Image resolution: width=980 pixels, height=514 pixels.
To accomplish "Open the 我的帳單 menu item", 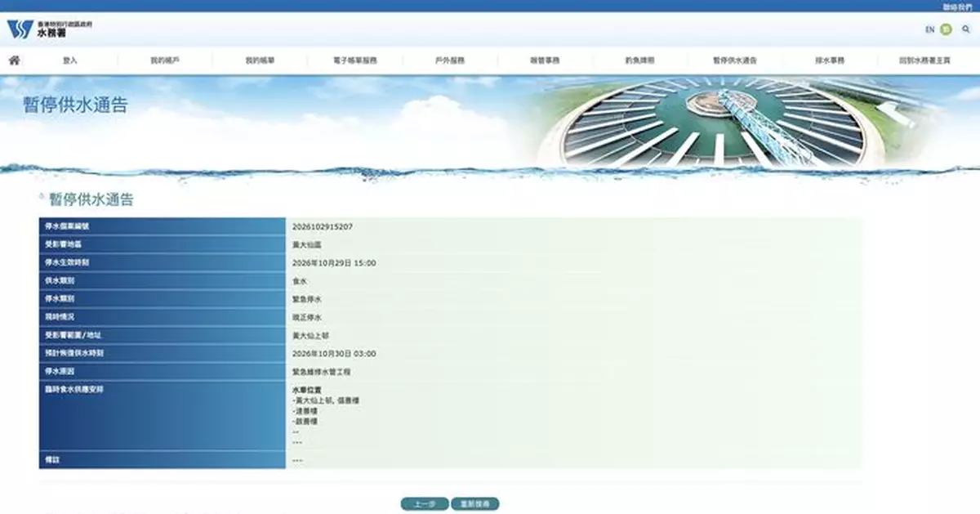I will point(260,60).
